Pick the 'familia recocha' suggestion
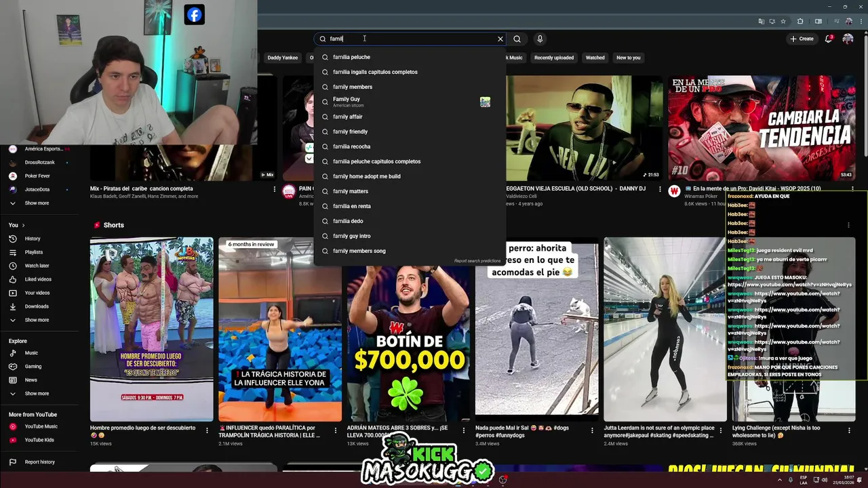 click(410, 146)
